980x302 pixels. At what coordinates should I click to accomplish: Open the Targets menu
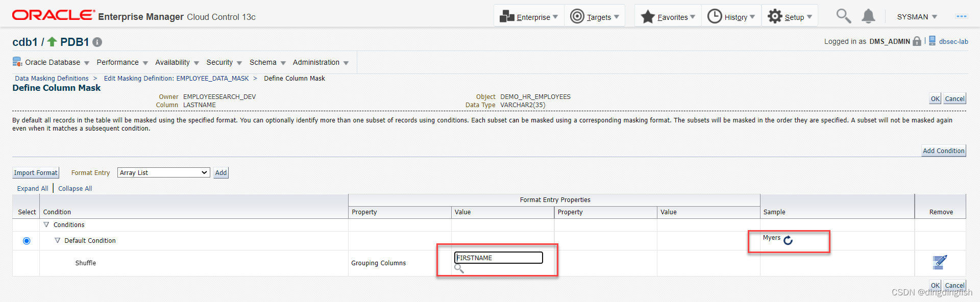(x=594, y=17)
